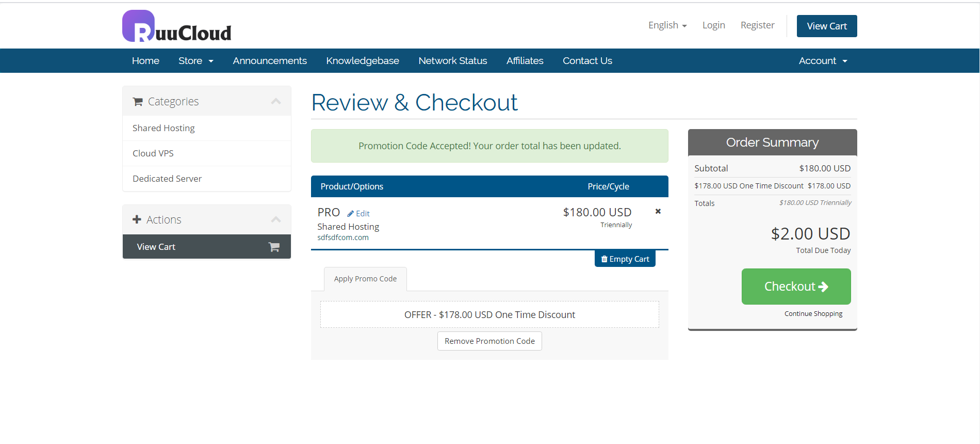Screen dimensions: 980x444
Task: Click the pencil Edit icon for PRO
Action: 351,214
